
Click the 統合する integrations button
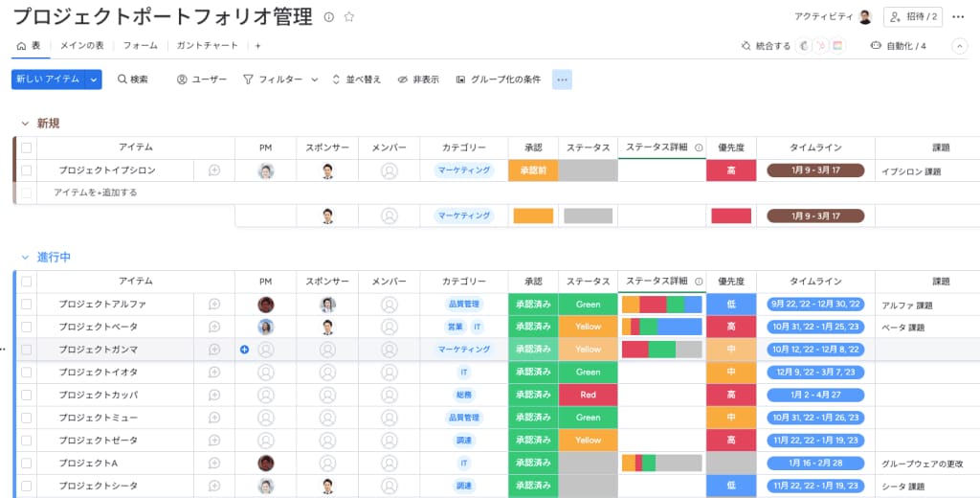(765, 46)
